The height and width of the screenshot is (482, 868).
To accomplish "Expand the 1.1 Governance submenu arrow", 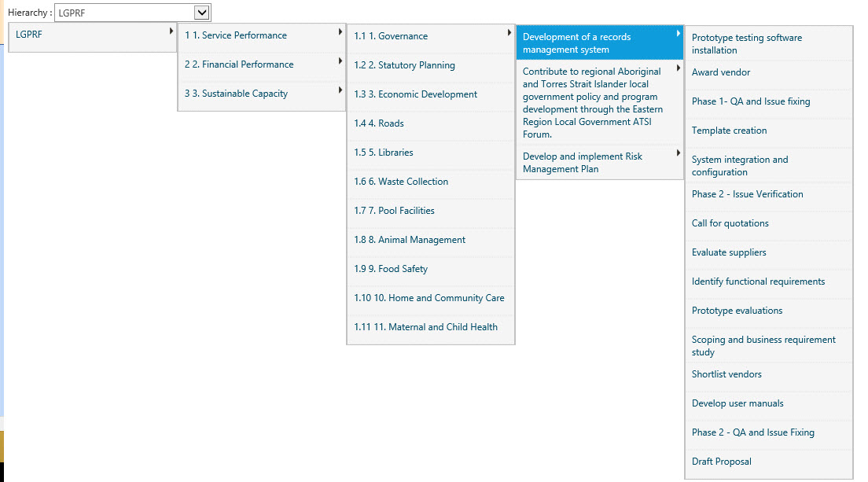I will (x=509, y=33).
